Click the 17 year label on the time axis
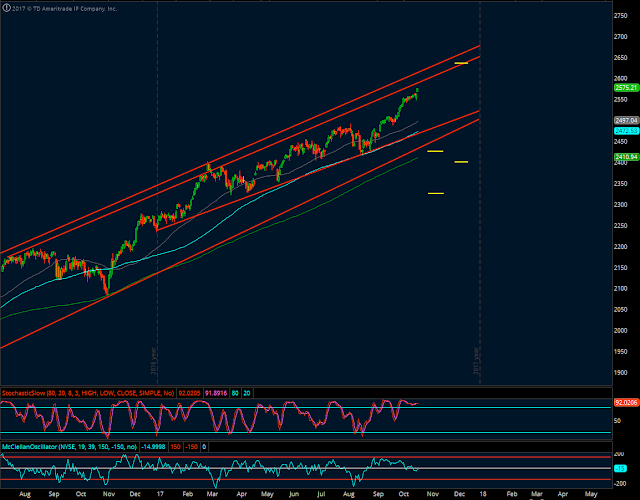 point(160,494)
